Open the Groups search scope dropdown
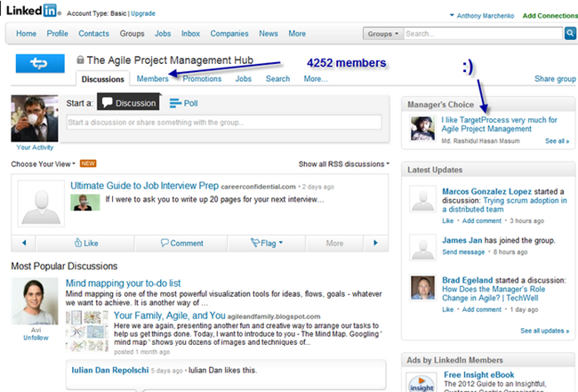The width and height of the screenshot is (578, 392). pos(383,34)
